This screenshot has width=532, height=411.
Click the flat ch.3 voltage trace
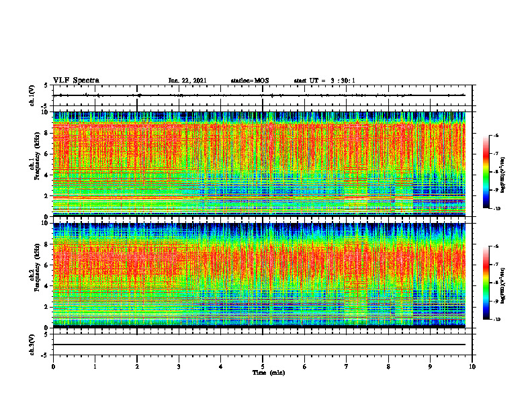click(259, 345)
